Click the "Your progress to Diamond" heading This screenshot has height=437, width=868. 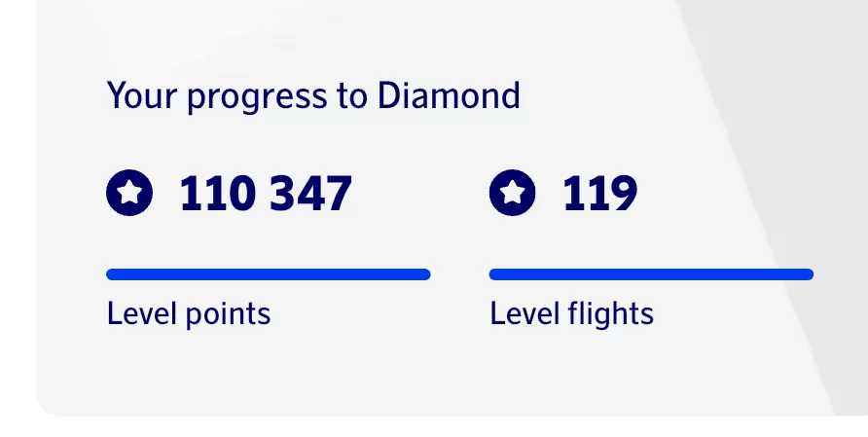pyautogui.click(x=313, y=96)
